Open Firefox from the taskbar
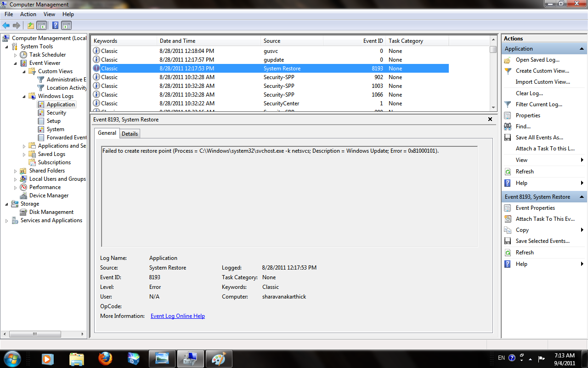This screenshot has width=588, height=368. [x=105, y=358]
